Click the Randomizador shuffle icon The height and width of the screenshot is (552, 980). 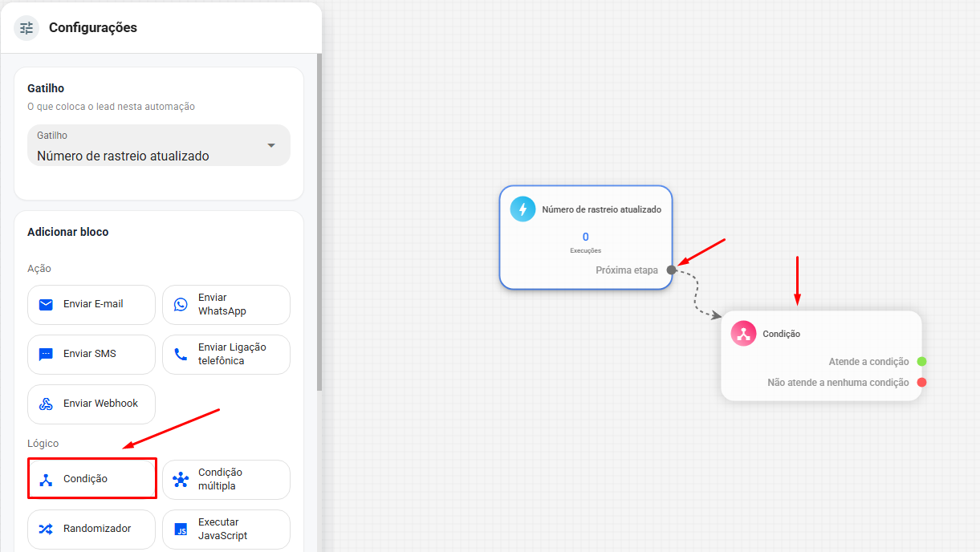(x=46, y=530)
